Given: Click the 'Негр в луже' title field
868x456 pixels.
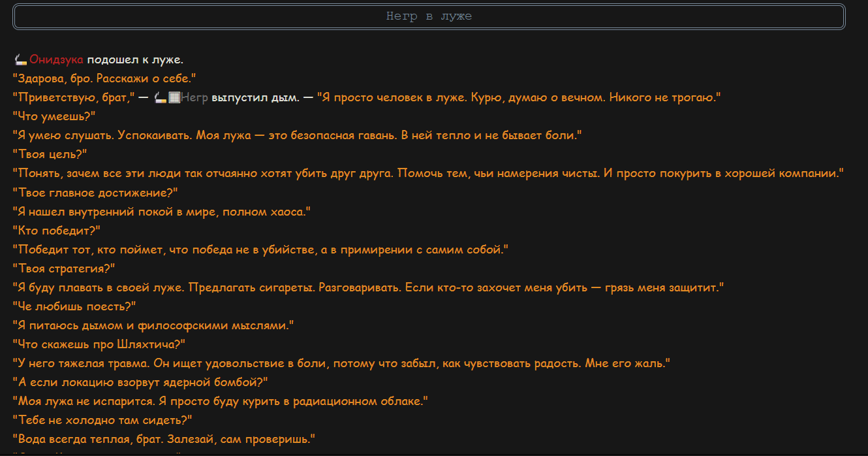Looking at the screenshot, I should point(429,16).
